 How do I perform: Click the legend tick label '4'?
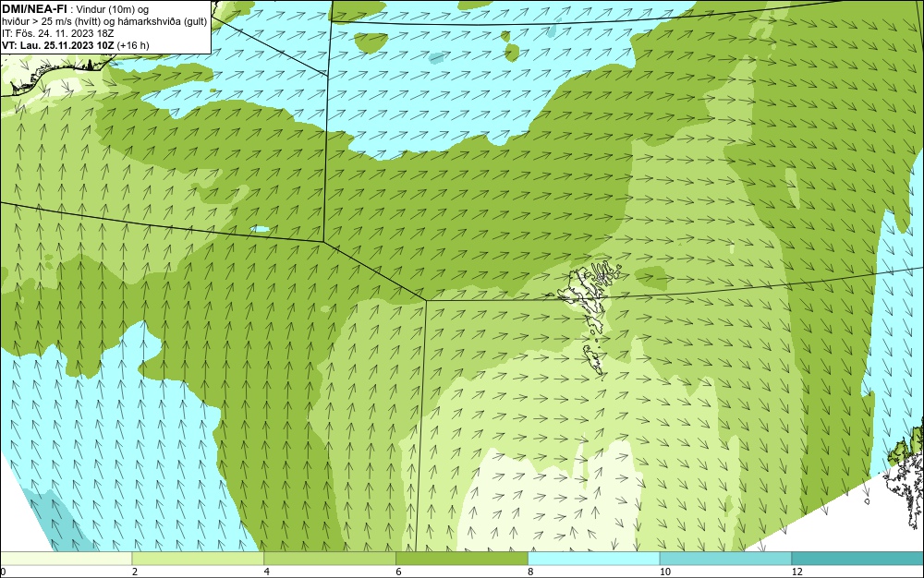click(x=267, y=572)
